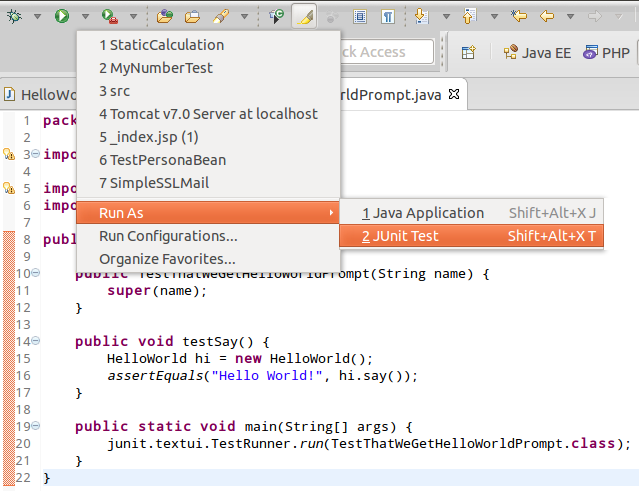Image resolution: width=639 pixels, height=491 pixels.
Task: Close the TestThatWeGetHelloWorldPrompt.java tab
Action: tap(454, 95)
